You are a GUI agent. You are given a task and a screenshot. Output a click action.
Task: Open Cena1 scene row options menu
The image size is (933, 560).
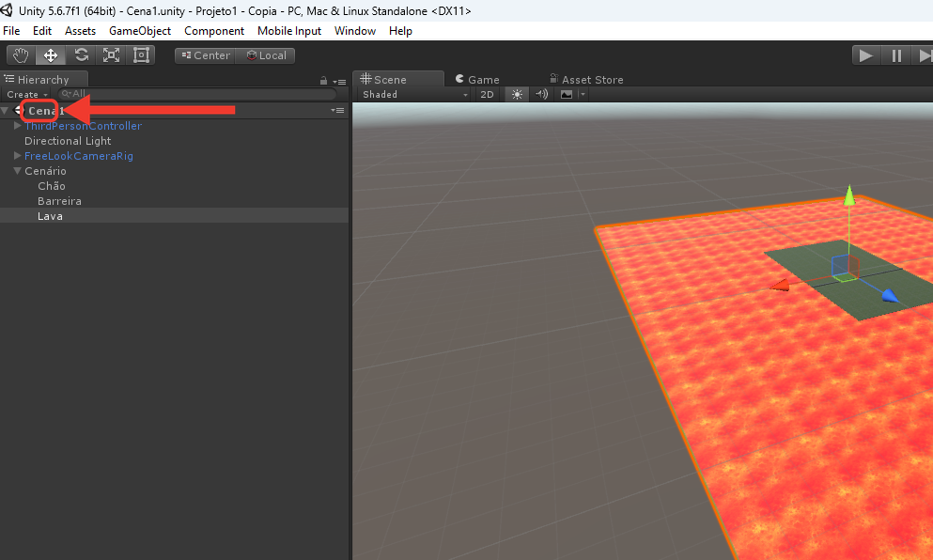[x=338, y=110]
